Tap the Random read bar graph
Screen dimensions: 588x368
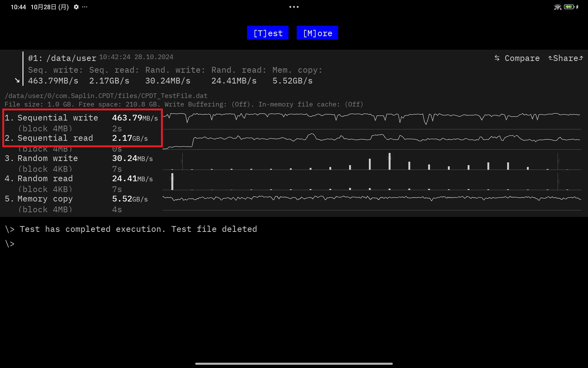point(372,181)
